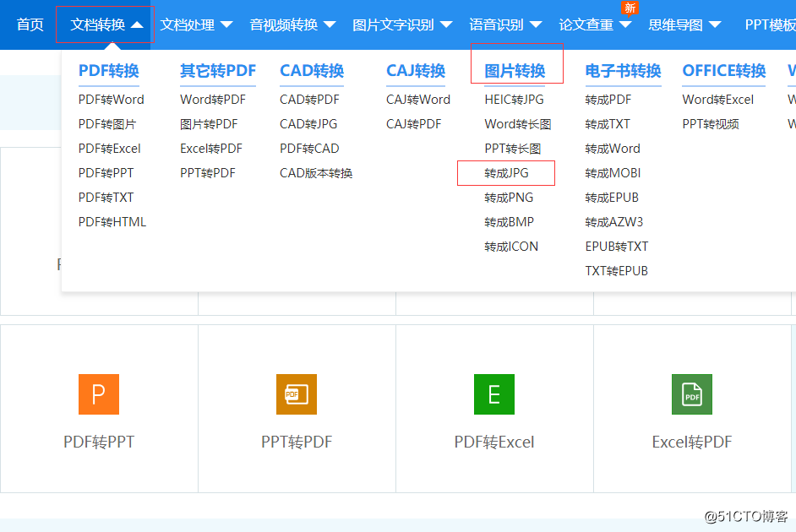Open the OFFICE转换 category heading
Image resolution: width=796 pixels, height=532 pixels.
pos(724,70)
